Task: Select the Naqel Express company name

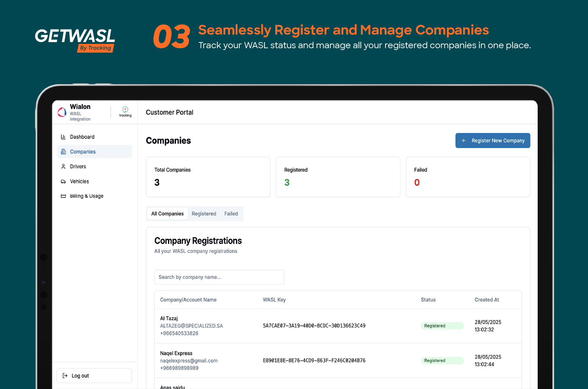Action: pos(176,353)
